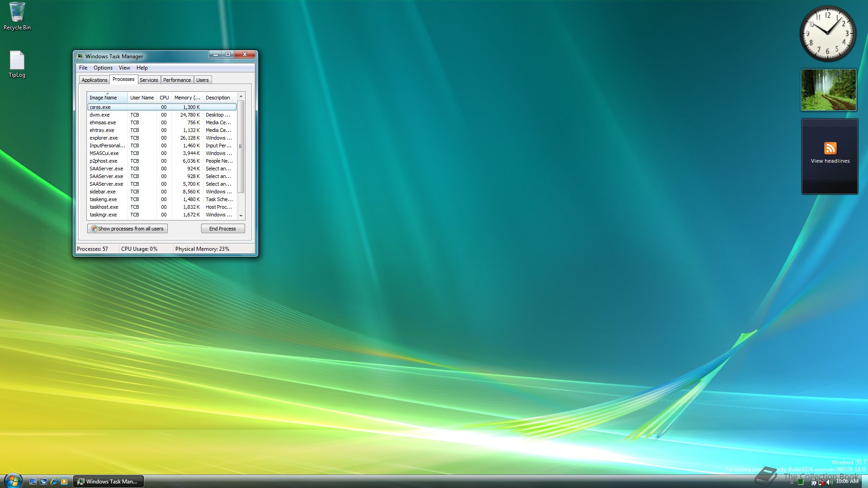Click the forest slideshow gadget picture
Image resolution: width=868 pixels, height=488 pixels.
829,90
